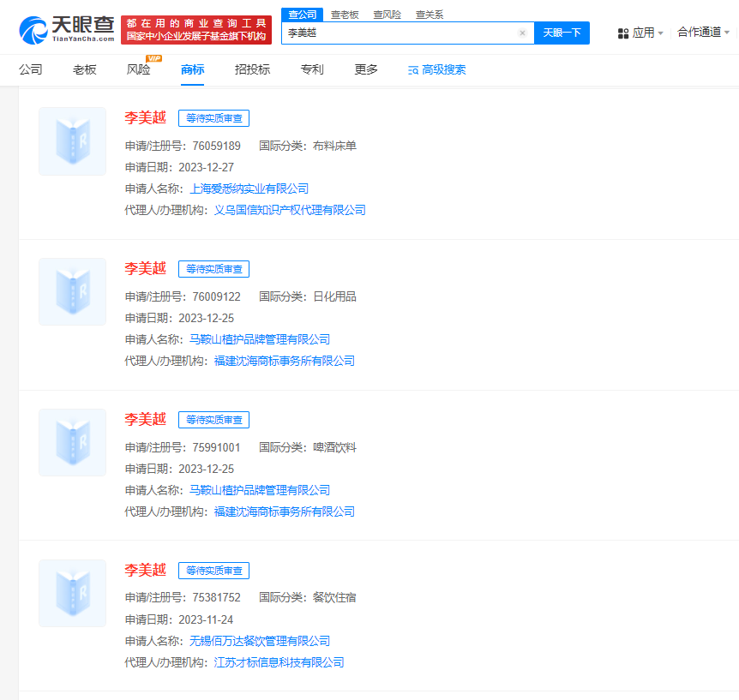The width and height of the screenshot is (739, 700).
Task: Open agent 义乌国信知识产权代理有限公司
Action: [x=290, y=210]
